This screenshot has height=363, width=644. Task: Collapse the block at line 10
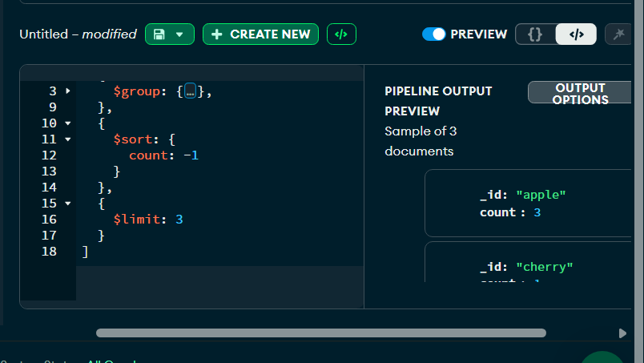[68, 123]
